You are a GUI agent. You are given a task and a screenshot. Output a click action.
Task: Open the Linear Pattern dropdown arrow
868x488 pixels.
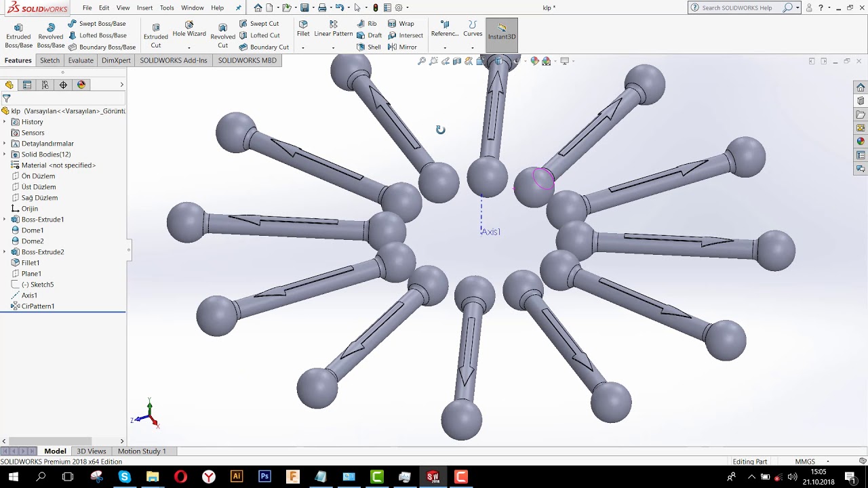pos(333,47)
